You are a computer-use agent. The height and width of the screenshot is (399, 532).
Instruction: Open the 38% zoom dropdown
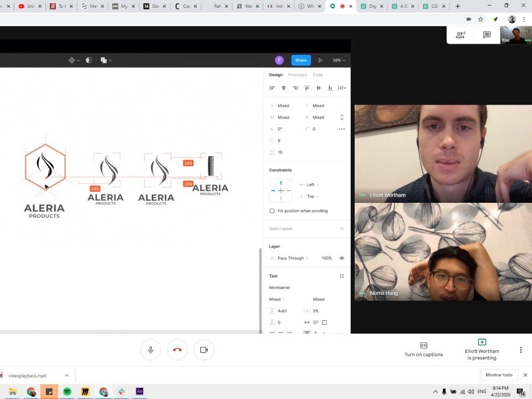click(339, 60)
